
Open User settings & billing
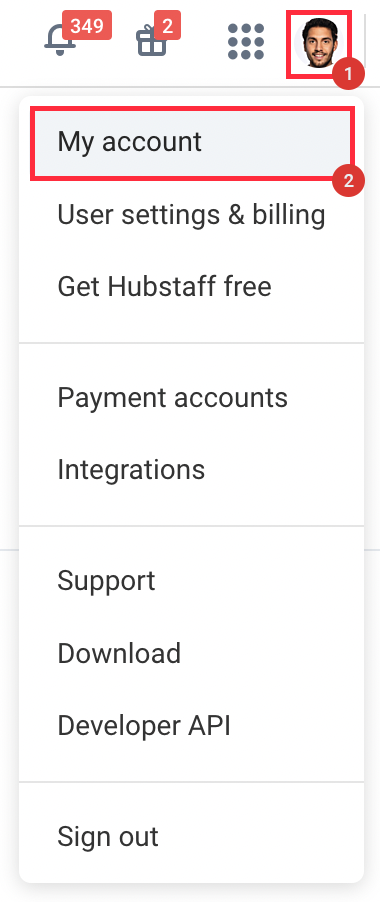coord(191,215)
